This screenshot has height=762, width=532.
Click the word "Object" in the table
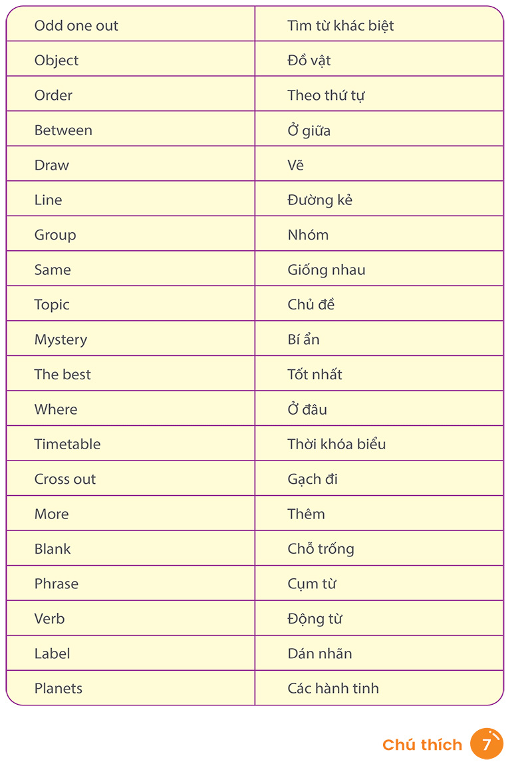(x=57, y=61)
